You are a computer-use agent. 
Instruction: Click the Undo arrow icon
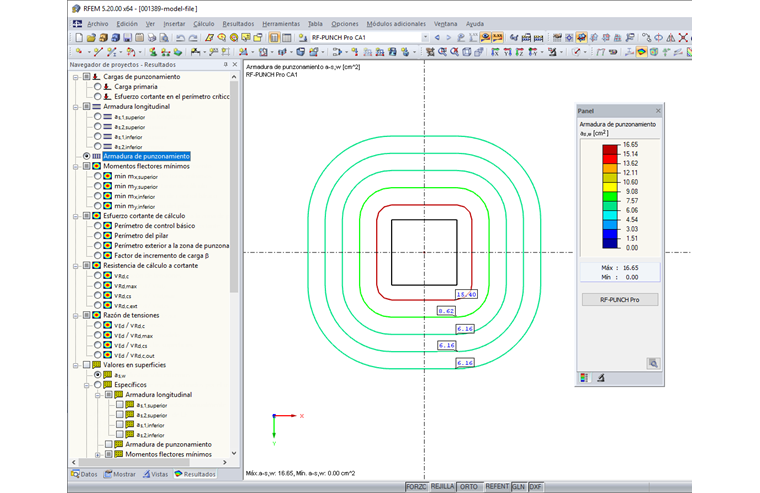click(180, 37)
